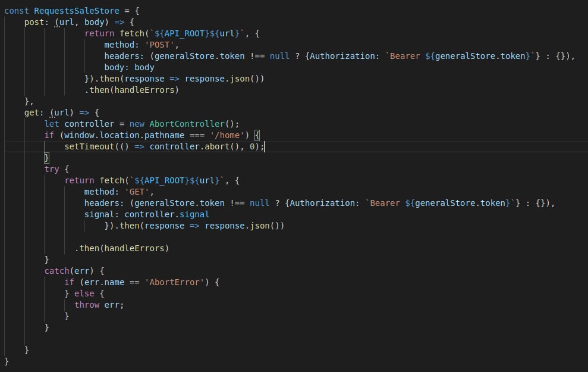588x372 pixels.
Task: Click 'controller.abort()' call
Action: click(x=194, y=146)
